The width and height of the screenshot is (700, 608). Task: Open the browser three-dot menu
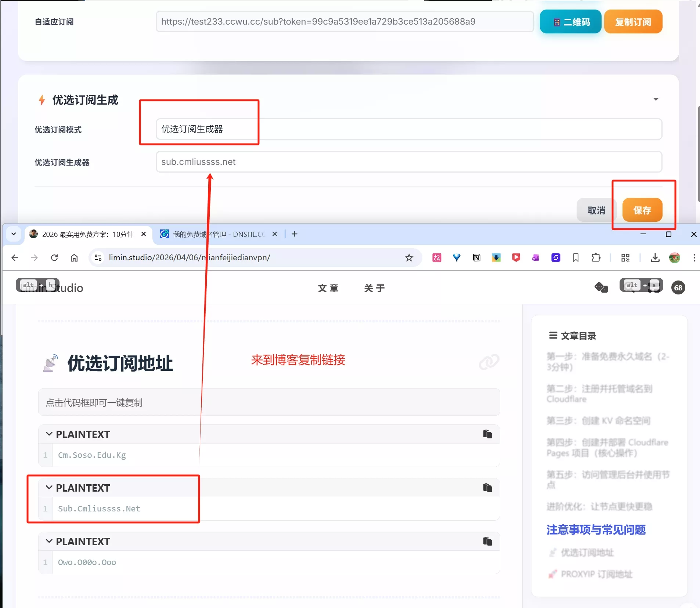(694, 258)
